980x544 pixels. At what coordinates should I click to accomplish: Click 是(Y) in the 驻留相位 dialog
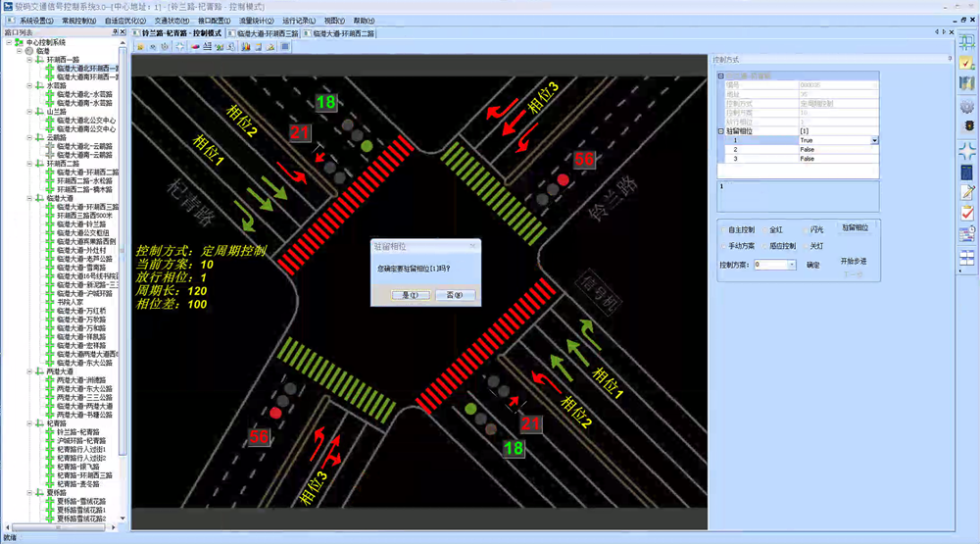click(x=411, y=295)
